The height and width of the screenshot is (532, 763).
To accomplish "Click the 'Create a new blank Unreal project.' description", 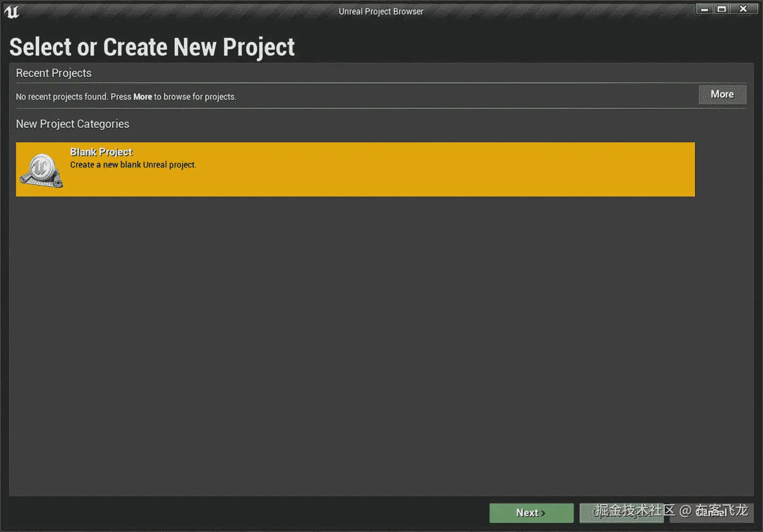I will coord(133,165).
